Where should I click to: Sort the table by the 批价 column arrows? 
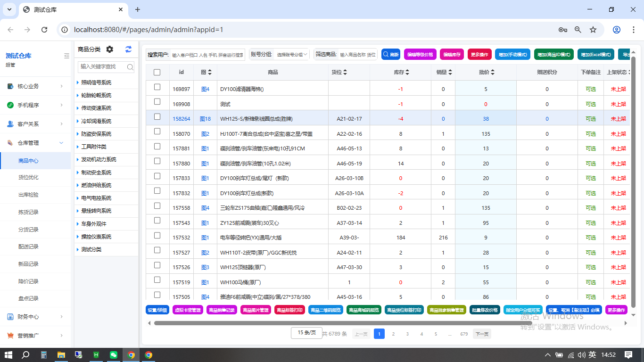[x=493, y=72]
